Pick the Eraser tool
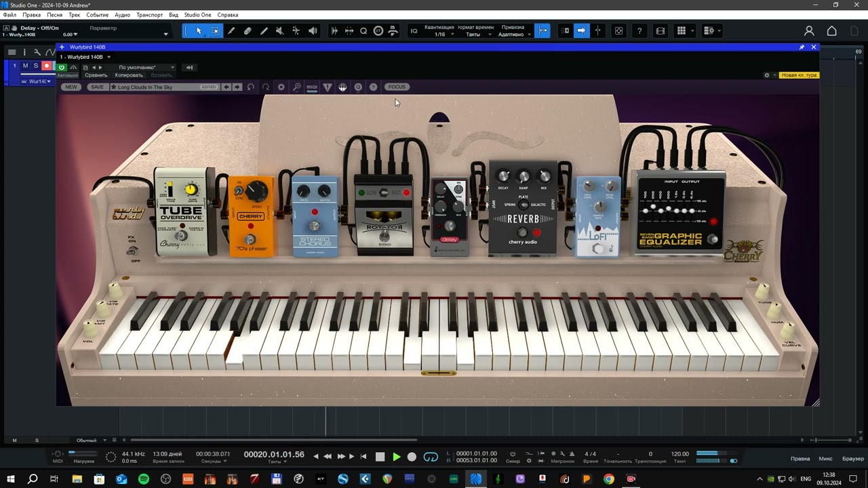868x488 pixels. pyautogui.click(x=248, y=30)
